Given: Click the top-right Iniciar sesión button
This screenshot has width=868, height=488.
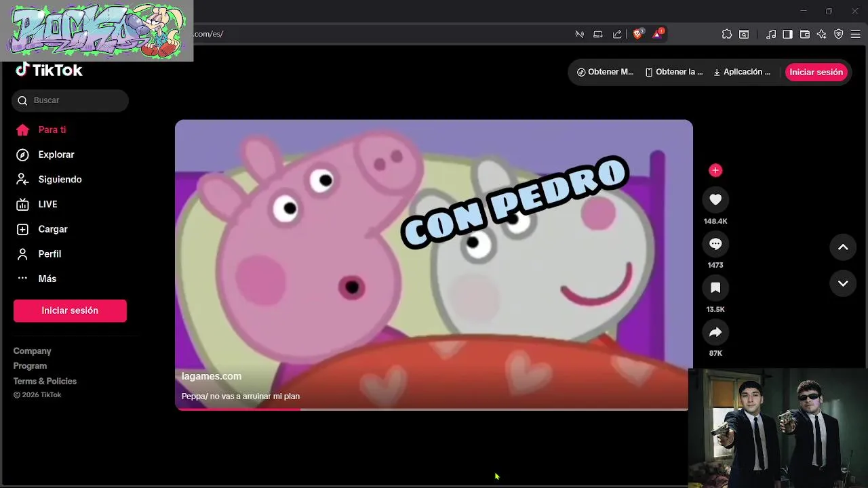Looking at the screenshot, I should point(816,72).
